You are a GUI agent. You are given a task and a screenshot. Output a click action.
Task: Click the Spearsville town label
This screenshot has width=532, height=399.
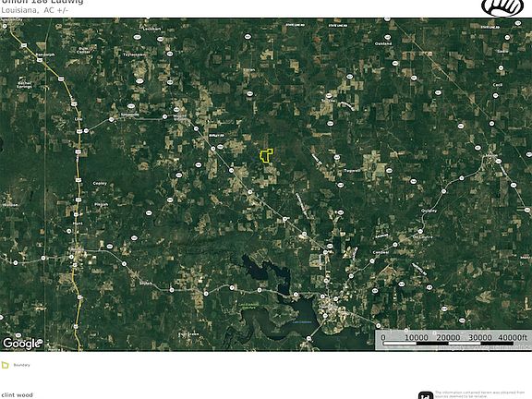click(x=130, y=115)
